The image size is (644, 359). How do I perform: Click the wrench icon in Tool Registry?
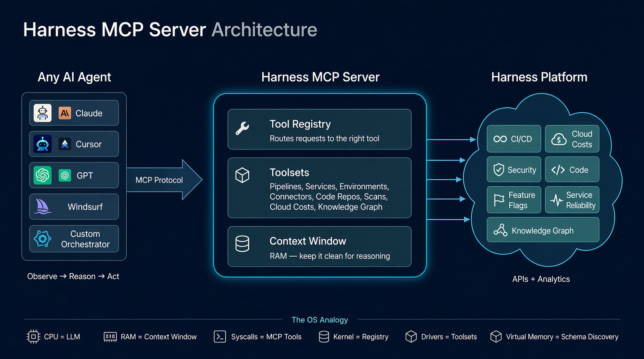[x=242, y=128]
